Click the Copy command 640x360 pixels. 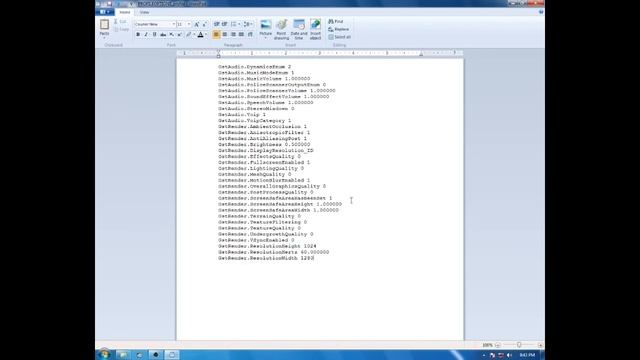coord(121,29)
